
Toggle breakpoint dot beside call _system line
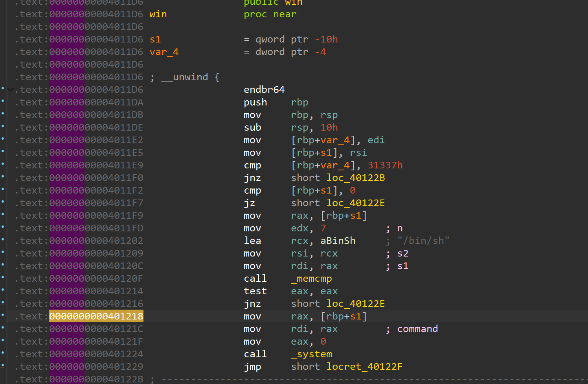(3, 353)
